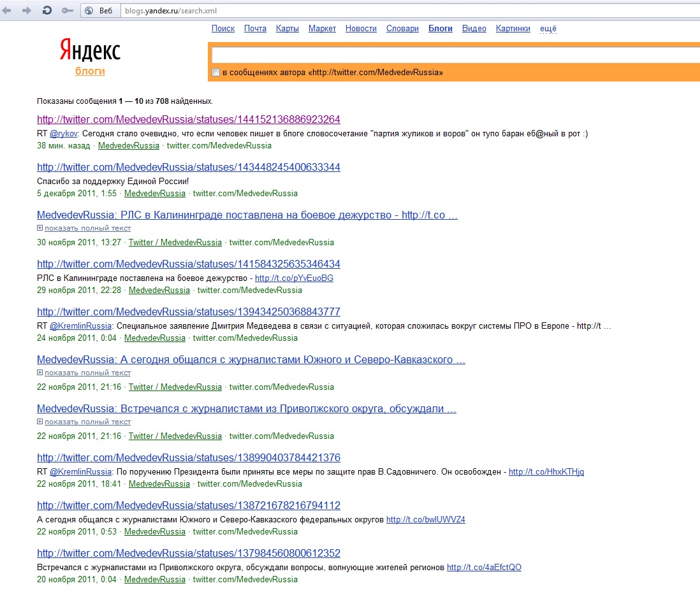This screenshot has height=595, width=700.
Task: Open MedevedevRussia author link under 38 мин. назад
Action: click(x=129, y=145)
